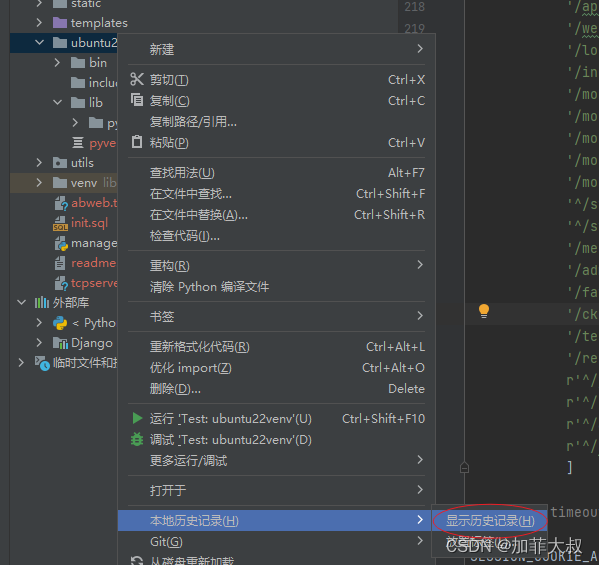This screenshot has width=599, height=565.
Task: Select 优化 import(Z) menu item
Action: [x=277, y=368]
